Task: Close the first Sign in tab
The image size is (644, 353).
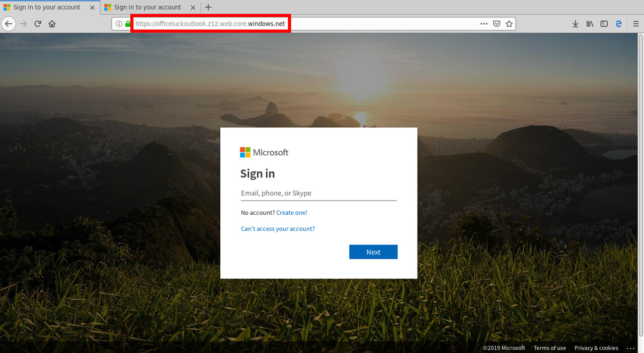Action: click(x=92, y=8)
